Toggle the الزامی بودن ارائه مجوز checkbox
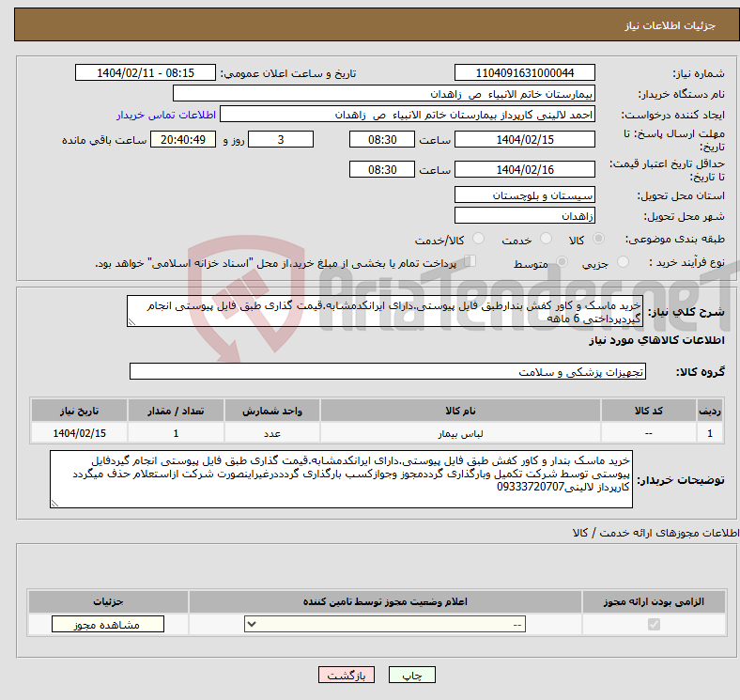Viewport: 740px width, 700px height. click(x=654, y=625)
